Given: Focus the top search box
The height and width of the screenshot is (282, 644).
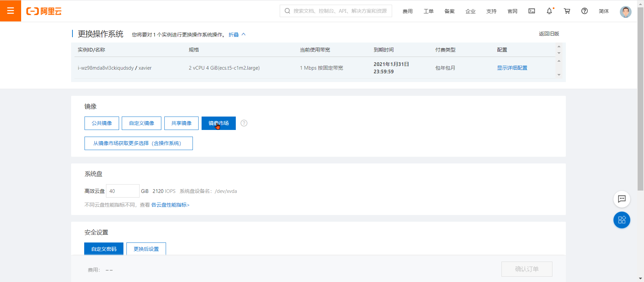Looking at the screenshot, I should coord(336,11).
